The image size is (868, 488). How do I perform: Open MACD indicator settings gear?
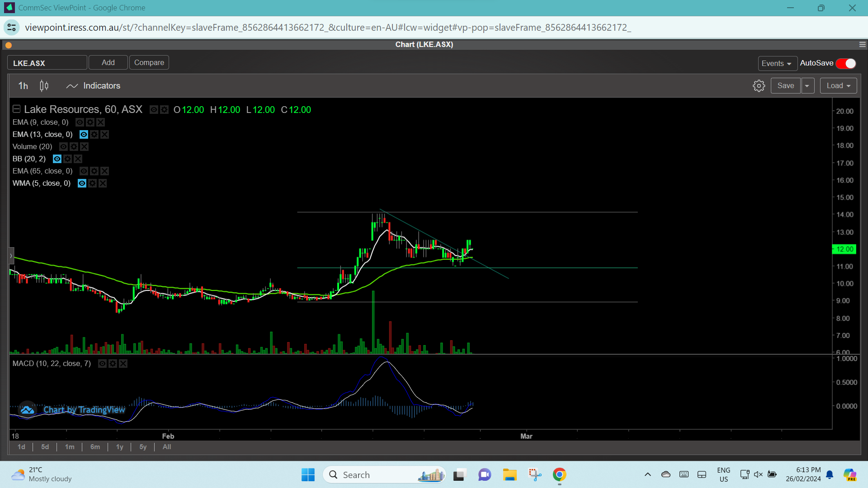click(113, 363)
